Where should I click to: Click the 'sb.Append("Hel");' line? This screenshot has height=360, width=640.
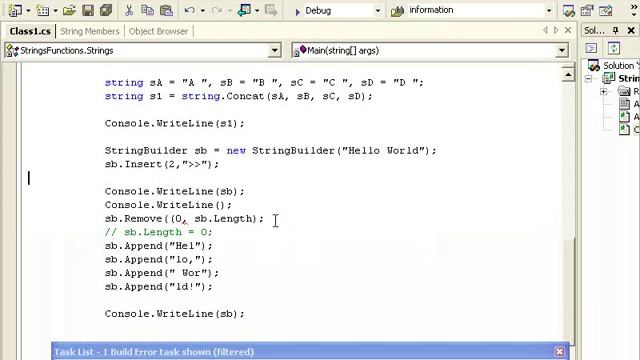point(159,246)
